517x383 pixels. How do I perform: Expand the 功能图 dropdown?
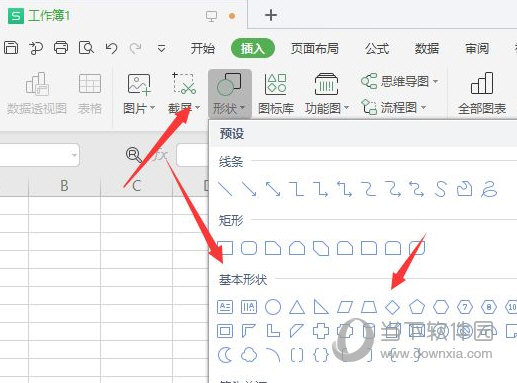coord(327,94)
